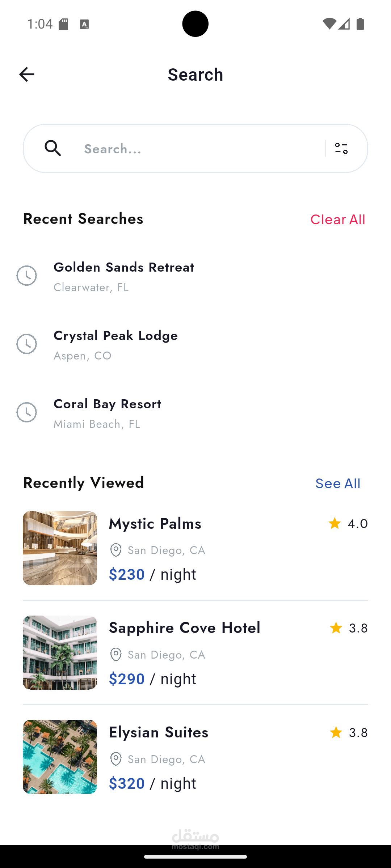
Task: Tap the star rating for Mystic Palms
Action: pyautogui.click(x=348, y=523)
